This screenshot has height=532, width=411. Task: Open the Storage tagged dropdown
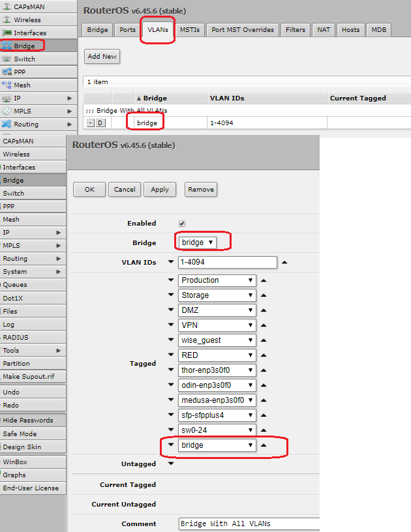point(217,295)
